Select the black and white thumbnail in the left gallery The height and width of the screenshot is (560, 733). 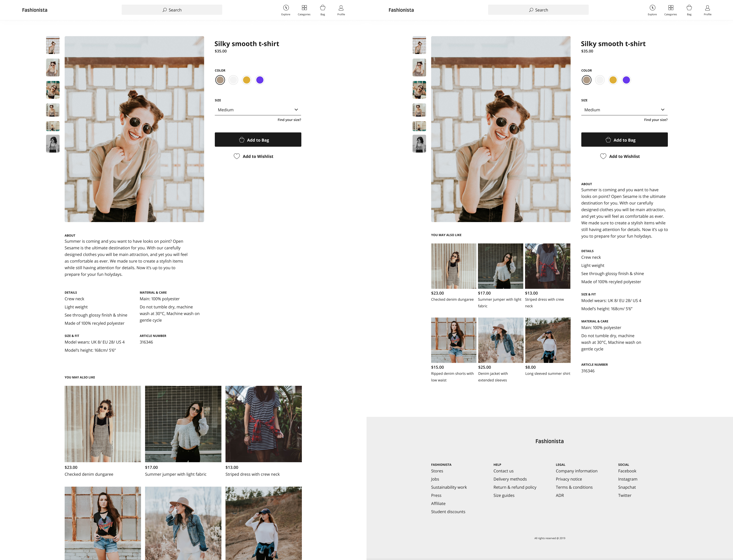pos(53,144)
